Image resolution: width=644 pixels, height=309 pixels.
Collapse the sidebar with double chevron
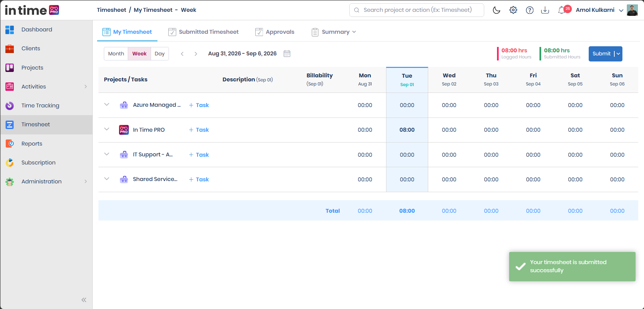tap(84, 300)
